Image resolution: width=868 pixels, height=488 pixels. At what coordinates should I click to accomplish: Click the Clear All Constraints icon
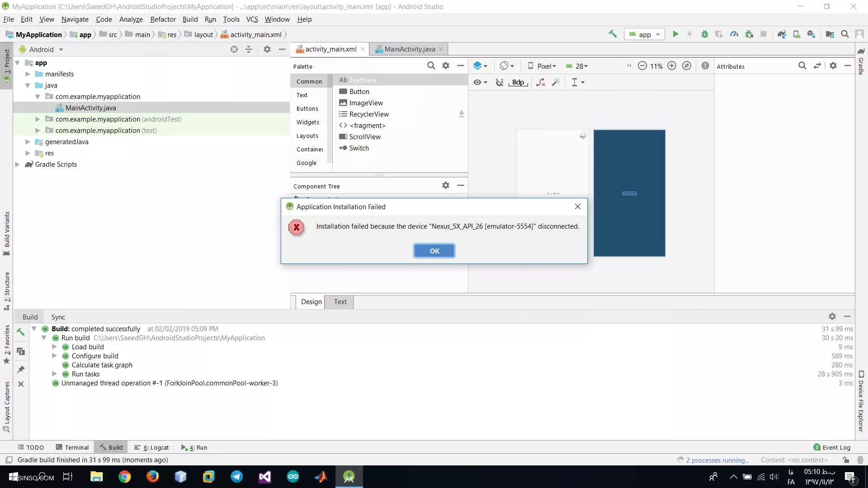coord(541,82)
